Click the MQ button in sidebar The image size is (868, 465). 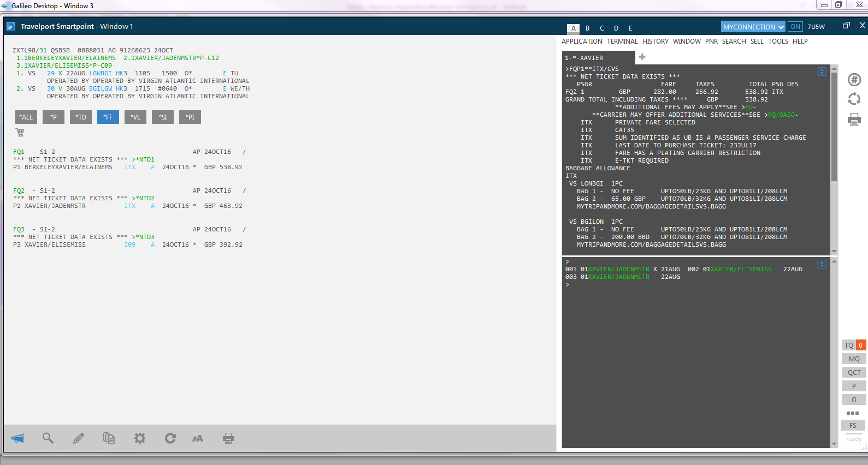click(854, 359)
